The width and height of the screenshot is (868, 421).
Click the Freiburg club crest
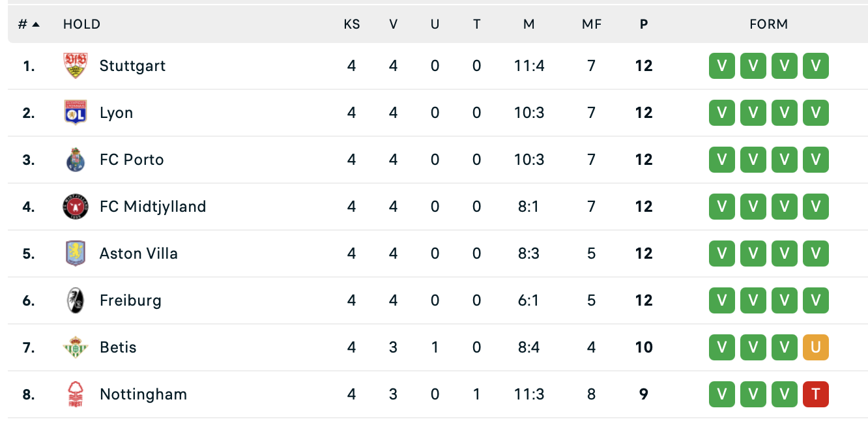point(75,300)
